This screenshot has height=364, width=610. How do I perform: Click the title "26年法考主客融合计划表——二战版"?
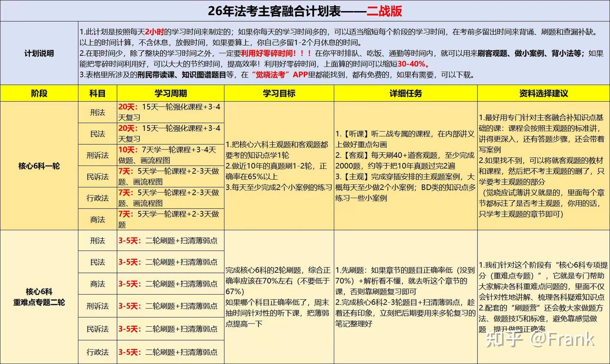pos(305,11)
